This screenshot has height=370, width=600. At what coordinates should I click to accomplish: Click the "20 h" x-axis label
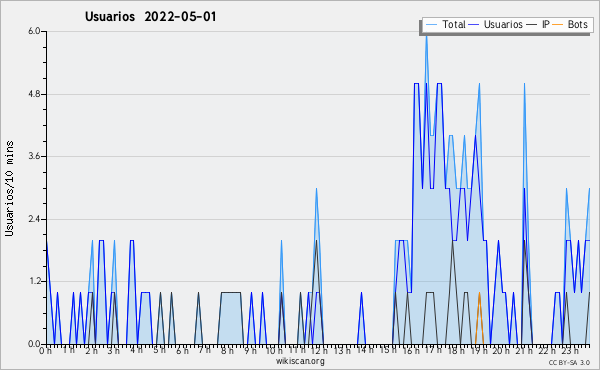click(501, 350)
